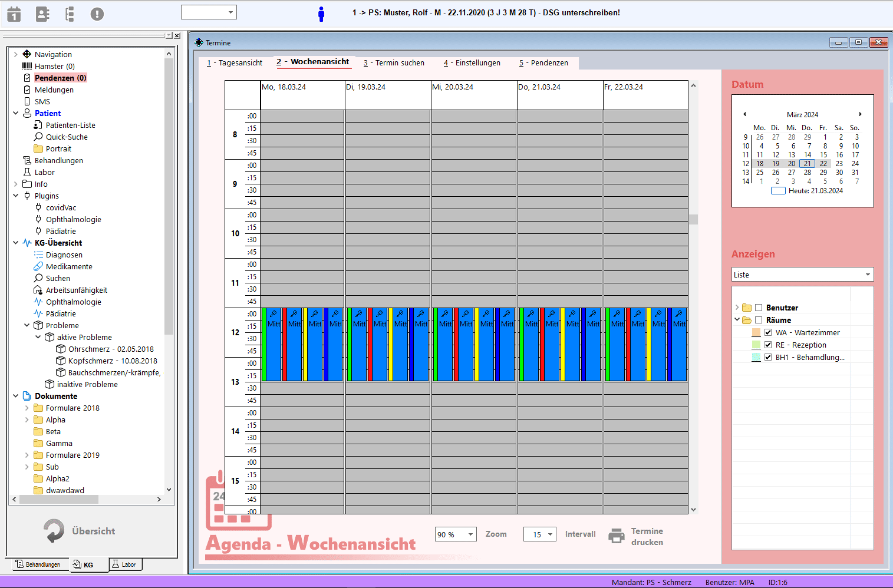Switch to Pendenzen tab
This screenshot has width=893, height=588.
pos(543,63)
